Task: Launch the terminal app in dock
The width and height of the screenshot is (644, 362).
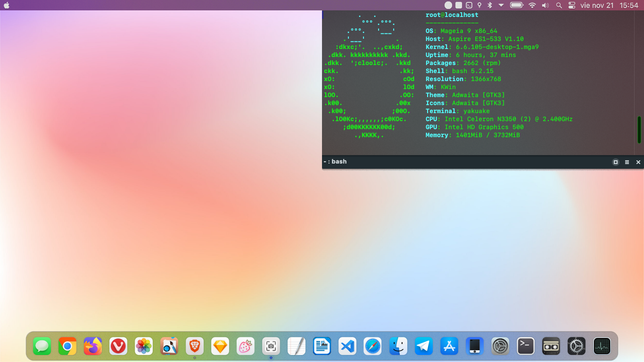Action: click(x=526, y=346)
